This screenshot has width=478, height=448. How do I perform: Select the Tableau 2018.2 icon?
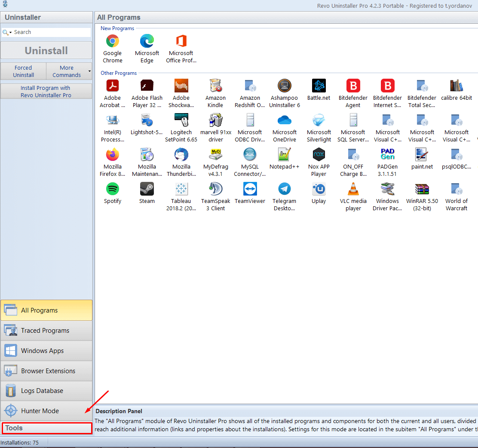[x=181, y=189]
